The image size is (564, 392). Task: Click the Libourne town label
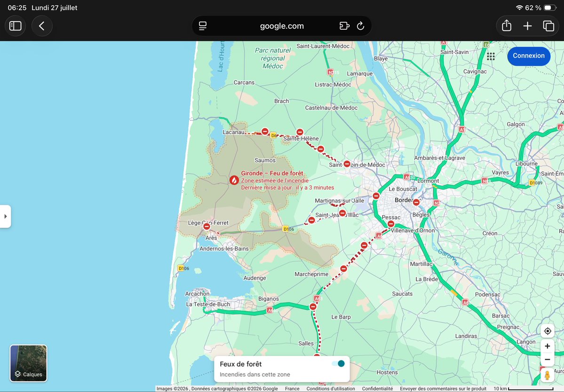[x=526, y=164]
